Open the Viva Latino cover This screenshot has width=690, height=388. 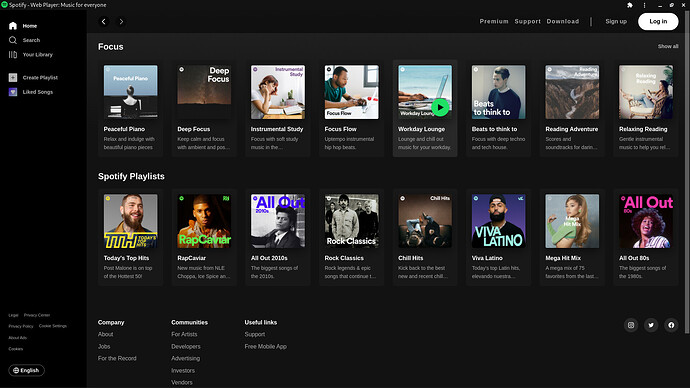coord(499,221)
